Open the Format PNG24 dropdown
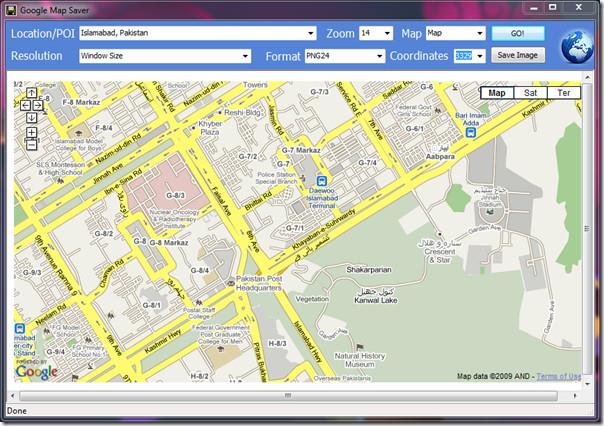Image resolution: width=604 pixels, height=426 pixels. point(379,56)
